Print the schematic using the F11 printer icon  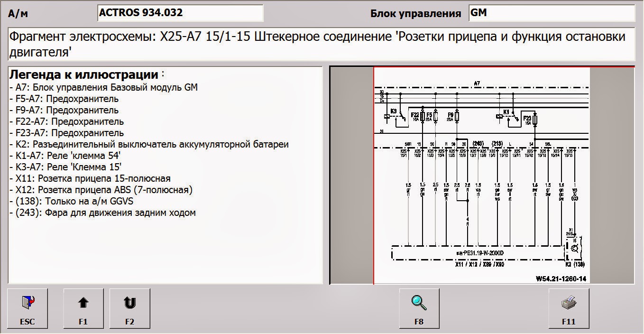pyautogui.click(x=568, y=307)
